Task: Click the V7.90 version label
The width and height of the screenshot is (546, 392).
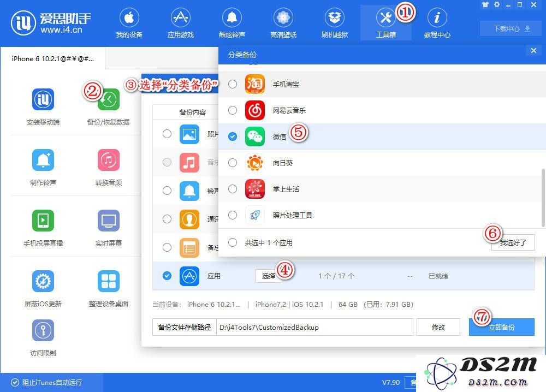Action: tap(391, 382)
